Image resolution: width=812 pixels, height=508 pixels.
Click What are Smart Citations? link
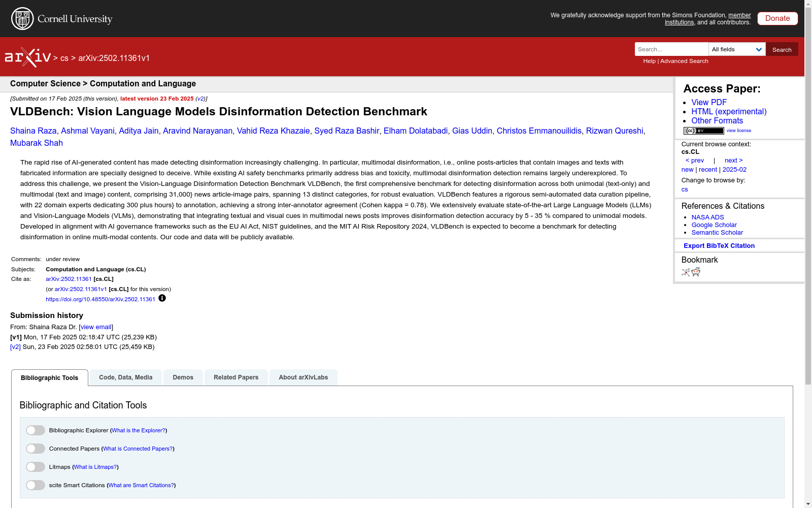(x=141, y=485)
